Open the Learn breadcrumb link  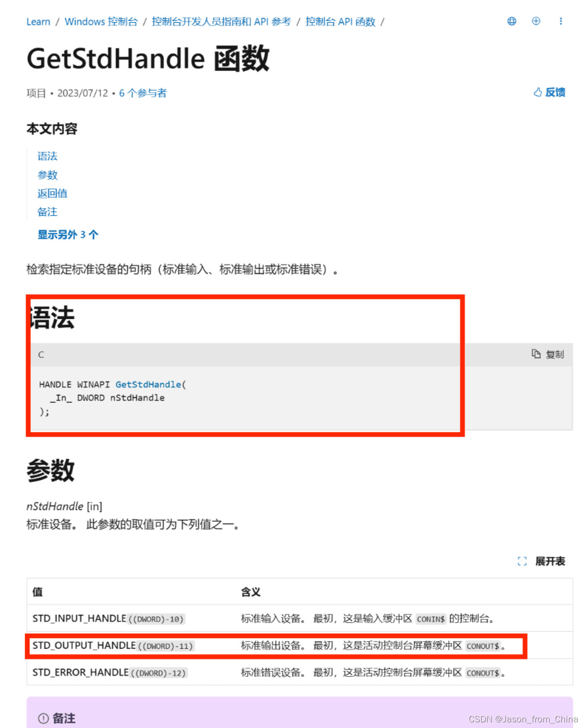point(38,22)
